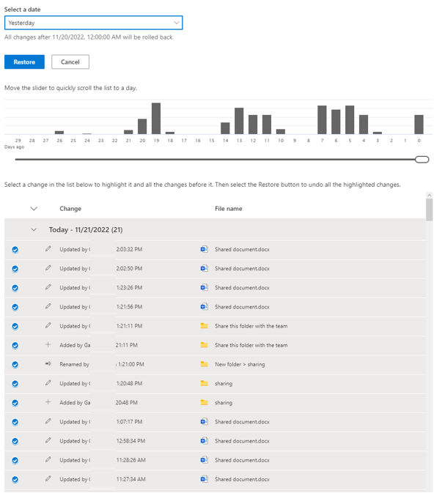The width and height of the screenshot is (434, 504).
Task: Click the pencil icon for 1:21:56 PM update
Action: [48, 306]
